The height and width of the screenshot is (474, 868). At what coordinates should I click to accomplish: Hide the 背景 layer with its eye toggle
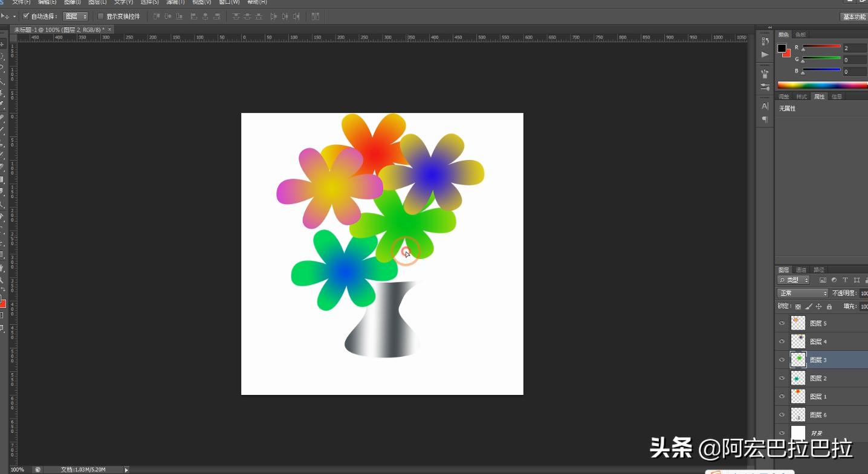click(782, 432)
